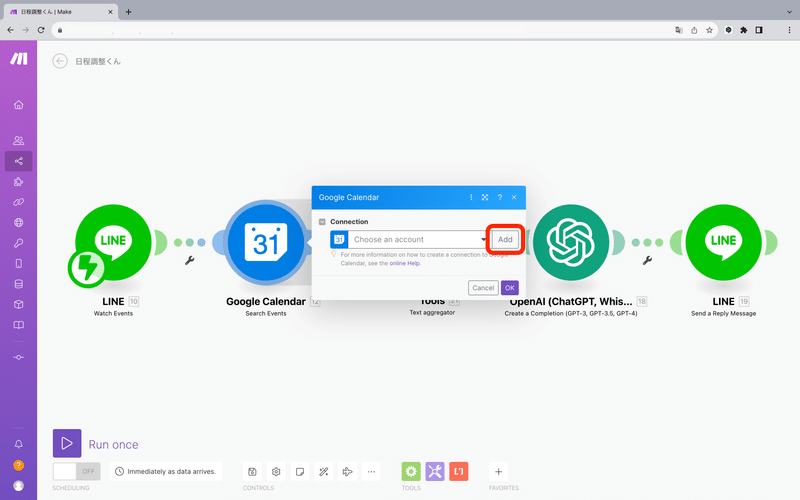Viewport: 800px width, 500px height.
Task: Select the LINE Watch Events module
Action: click(113, 243)
